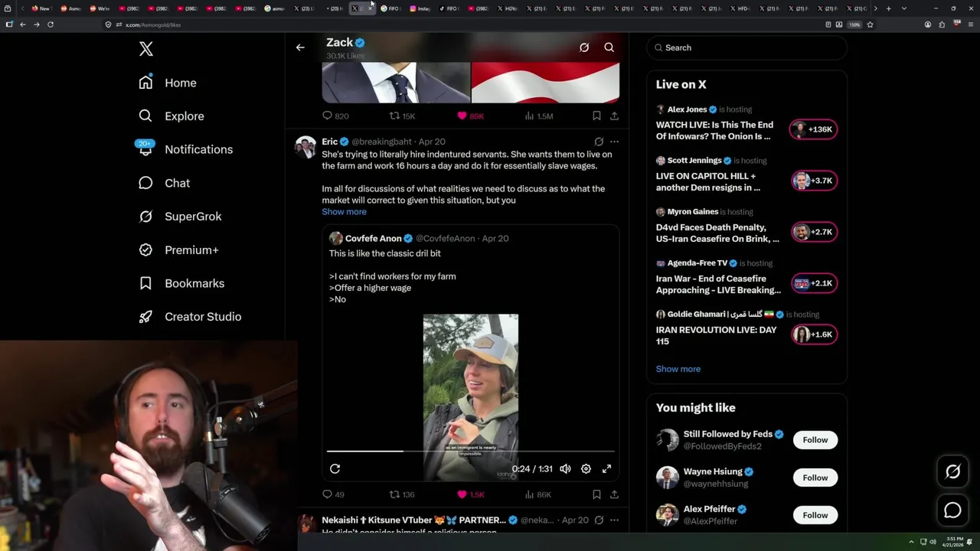Follow Wayne Hsiung
This screenshot has height=551, width=980.
(x=815, y=478)
